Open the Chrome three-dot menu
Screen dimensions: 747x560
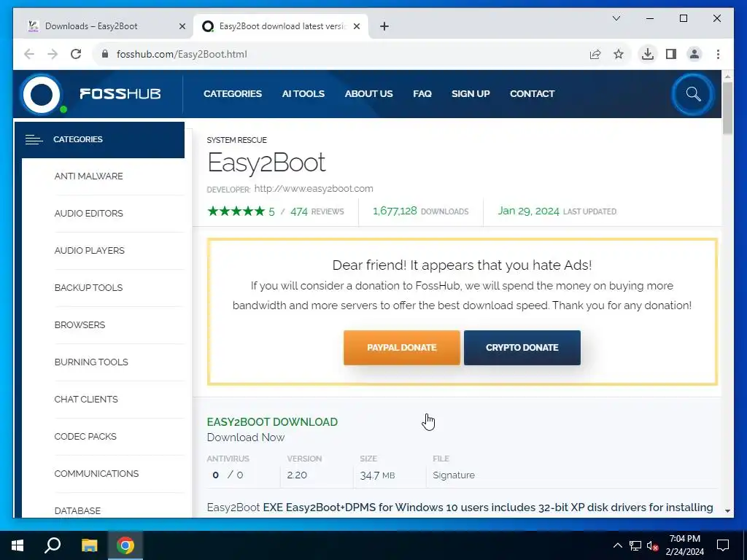pos(718,54)
